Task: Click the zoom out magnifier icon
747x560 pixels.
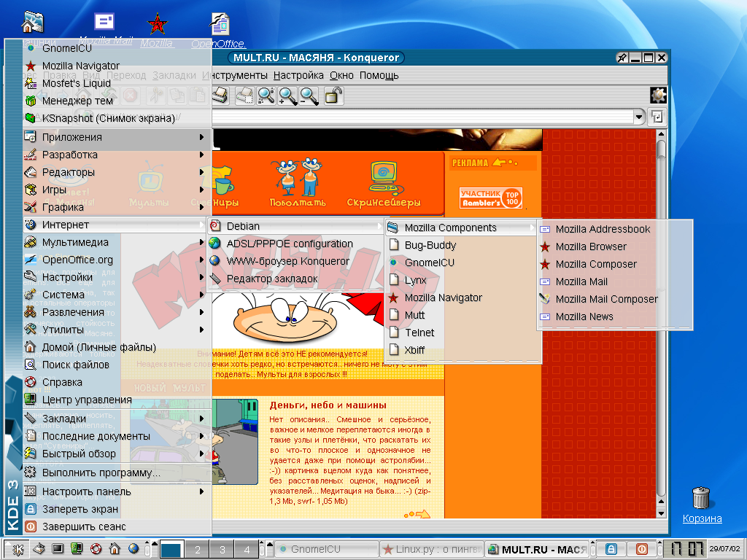Action: (x=309, y=96)
